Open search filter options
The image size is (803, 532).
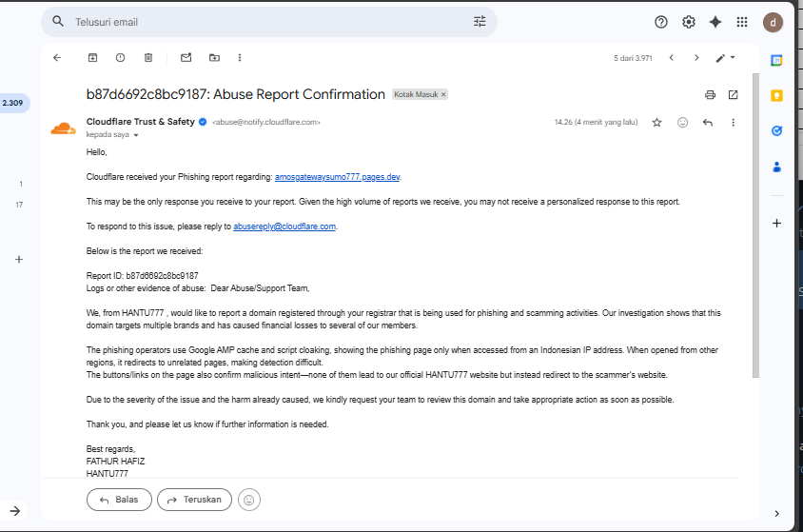tap(480, 22)
